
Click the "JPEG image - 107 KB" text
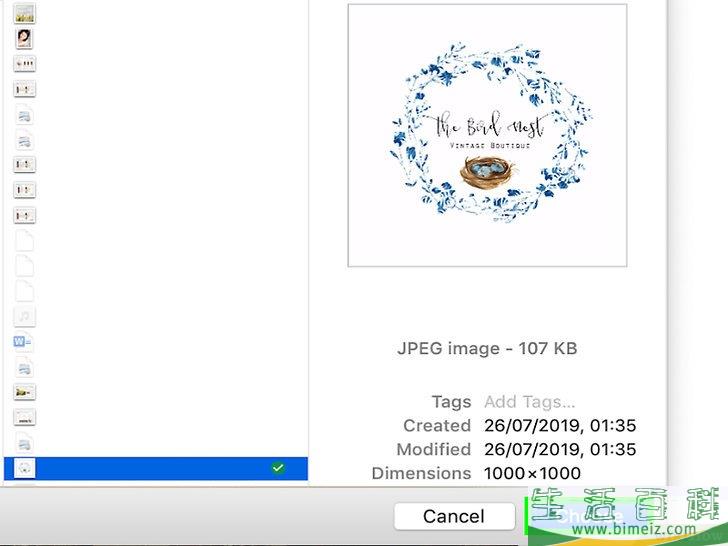coord(487,348)
